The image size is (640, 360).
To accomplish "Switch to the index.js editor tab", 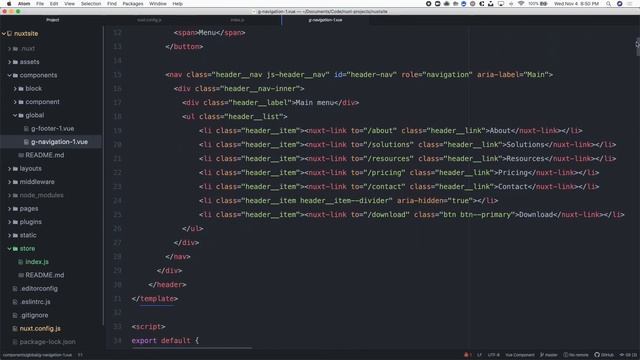I will [237, 20].
